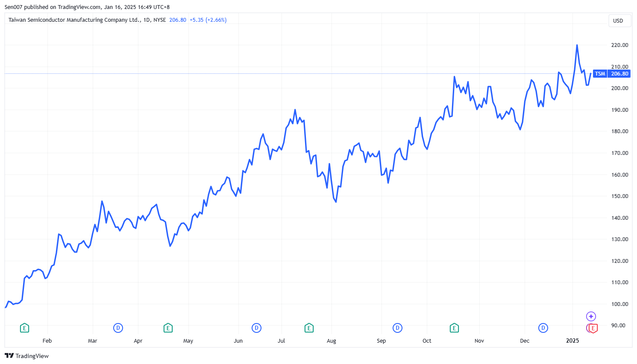This screenshot has width=637, height=364.
Task: Click the purple star event marker
Action: (x=591, y=316)
